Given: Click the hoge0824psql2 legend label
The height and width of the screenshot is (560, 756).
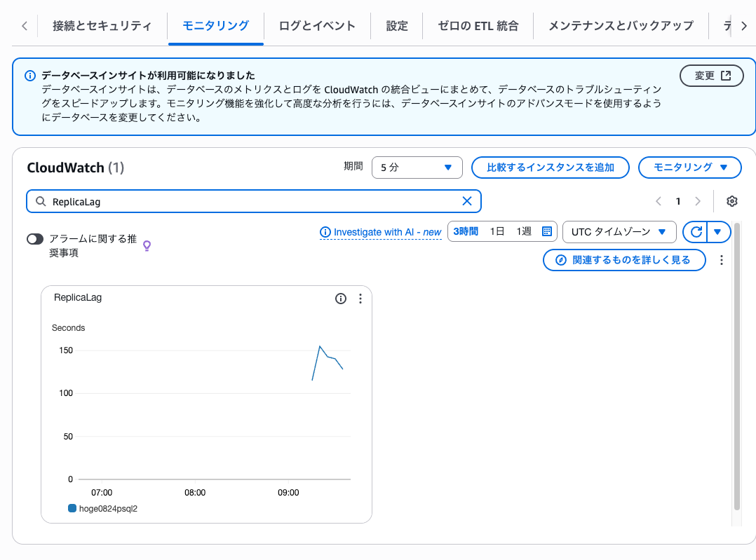Looking at the screenshot, I should [108, 509].
